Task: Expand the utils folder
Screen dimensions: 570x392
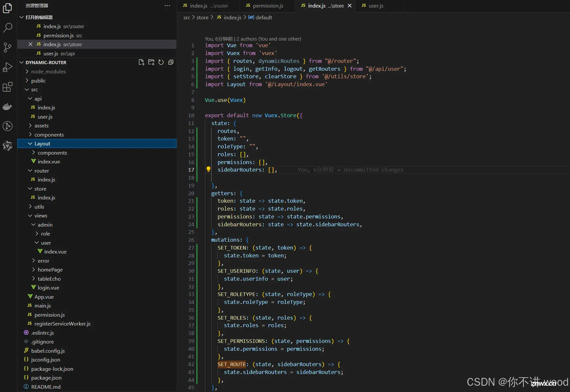Action: click(x=97, y=207)
